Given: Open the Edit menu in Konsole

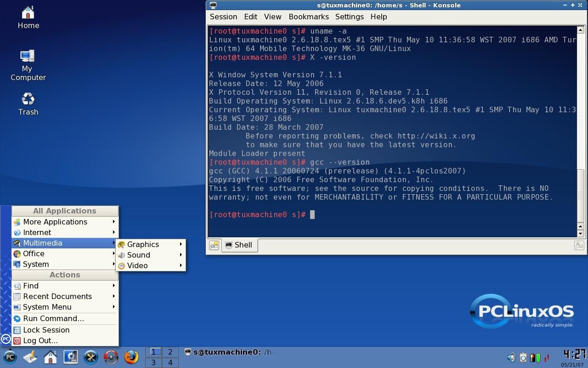Looking at the screenshot, I should [250, 17].
